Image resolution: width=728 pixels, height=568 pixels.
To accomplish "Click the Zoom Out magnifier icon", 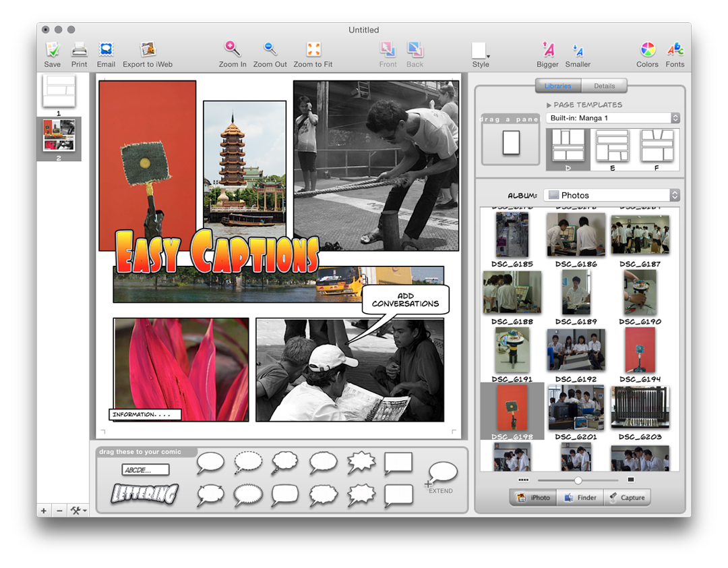I will 270,49.
